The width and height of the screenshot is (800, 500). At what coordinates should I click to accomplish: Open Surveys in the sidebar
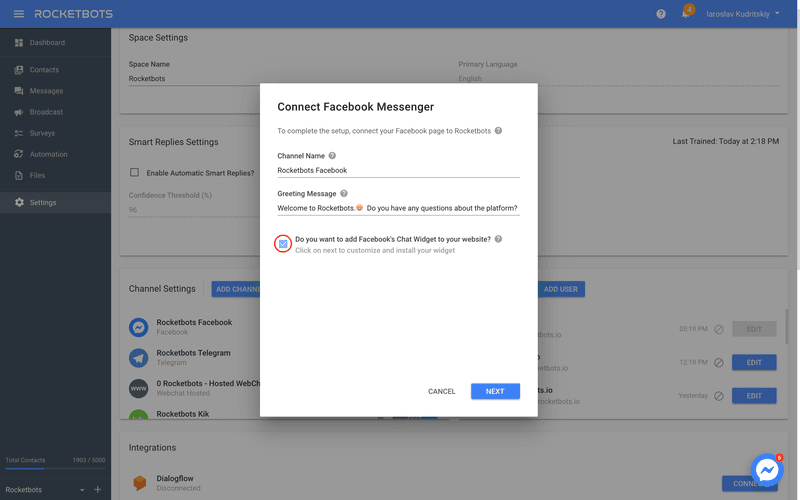click(x=55, y=133)
